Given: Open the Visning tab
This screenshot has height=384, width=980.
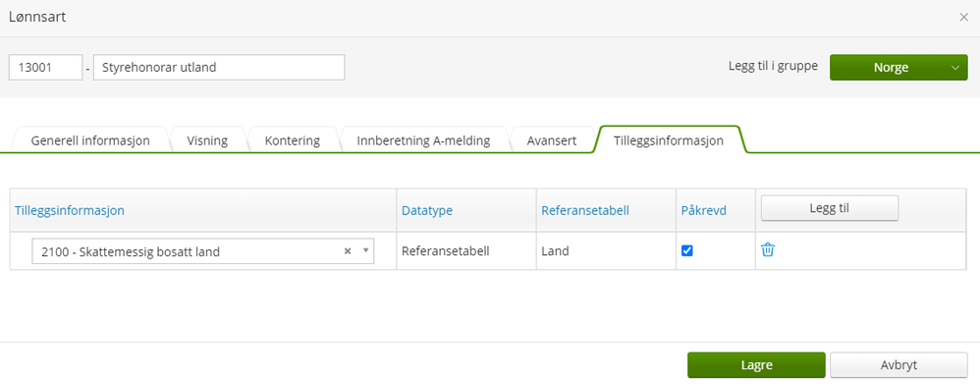Looking at the screenshot, I should coord(207,140).
